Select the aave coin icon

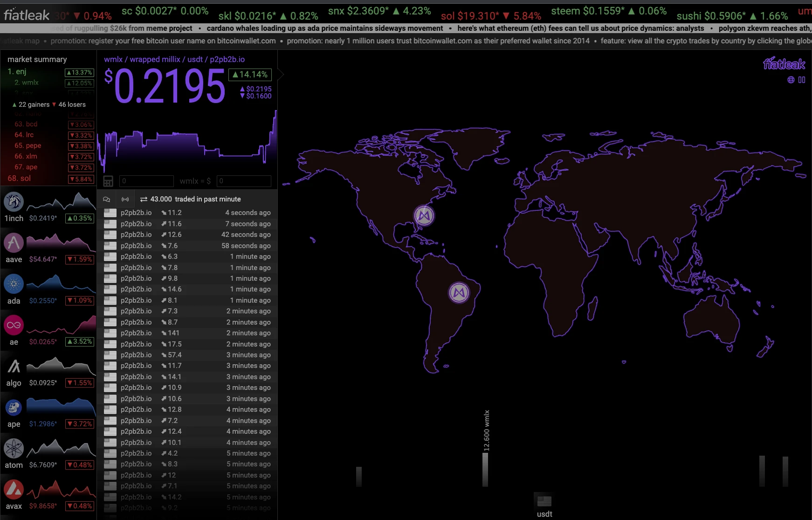[14, 243]
